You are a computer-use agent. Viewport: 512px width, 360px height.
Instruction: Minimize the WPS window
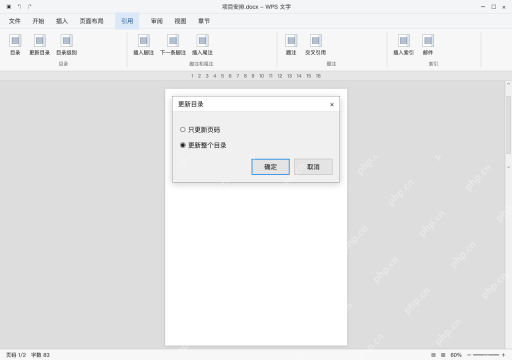pos(483,7)
